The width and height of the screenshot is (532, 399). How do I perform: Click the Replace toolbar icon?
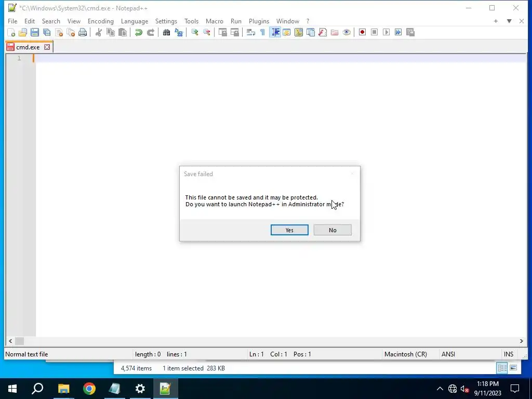(179, 32)
